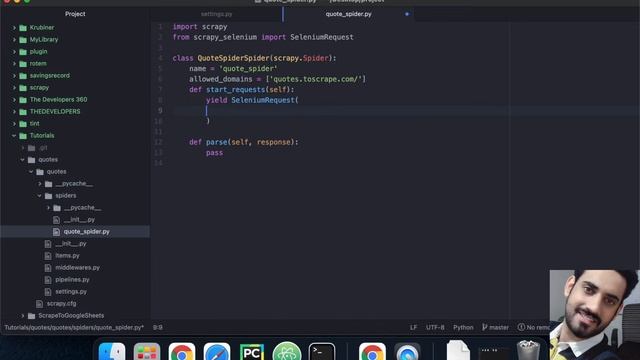The image size is (640, 360).
Task: Expand the plugin folder chevron
Action: coord(14,52)
